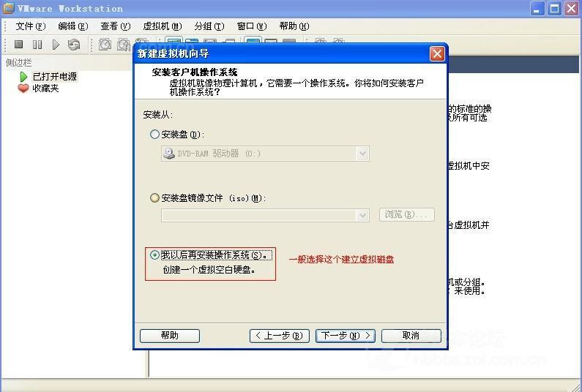Click the suspend (pause) toolbar icon
The image size is (582, 392).
coord(37,45)
